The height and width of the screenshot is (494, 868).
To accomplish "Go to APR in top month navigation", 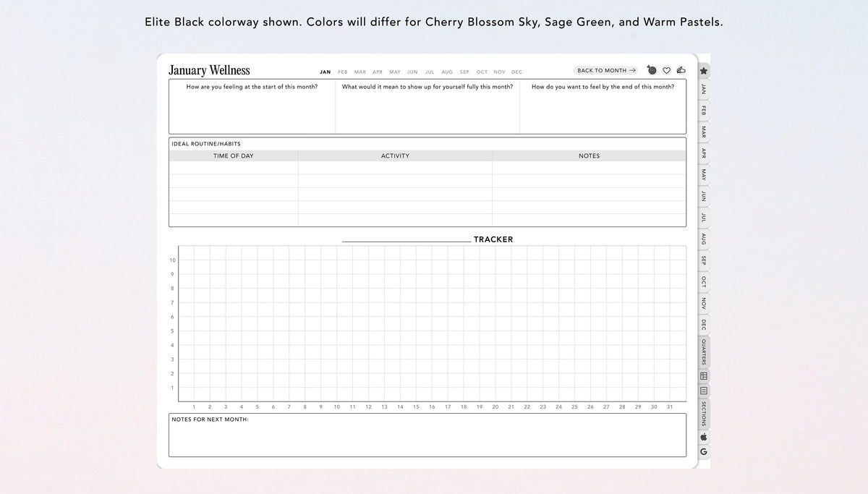I will click(x=378, y=72).
